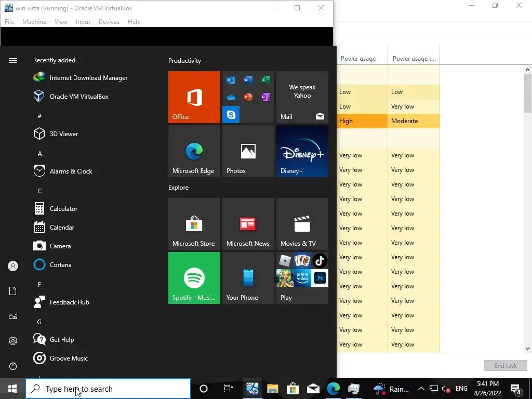Open the Devices menu in VirtualBox

(x=109, y=22)
